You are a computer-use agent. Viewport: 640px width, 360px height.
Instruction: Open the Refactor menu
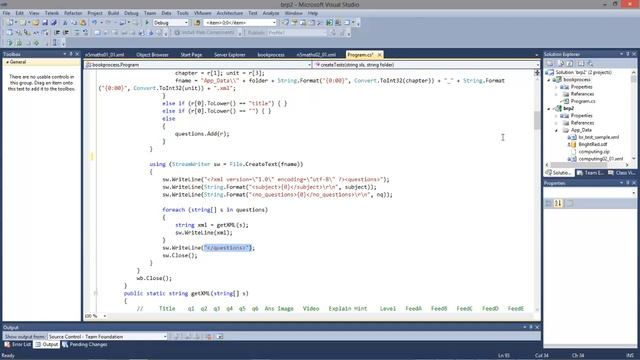click(x=73, y=13)
